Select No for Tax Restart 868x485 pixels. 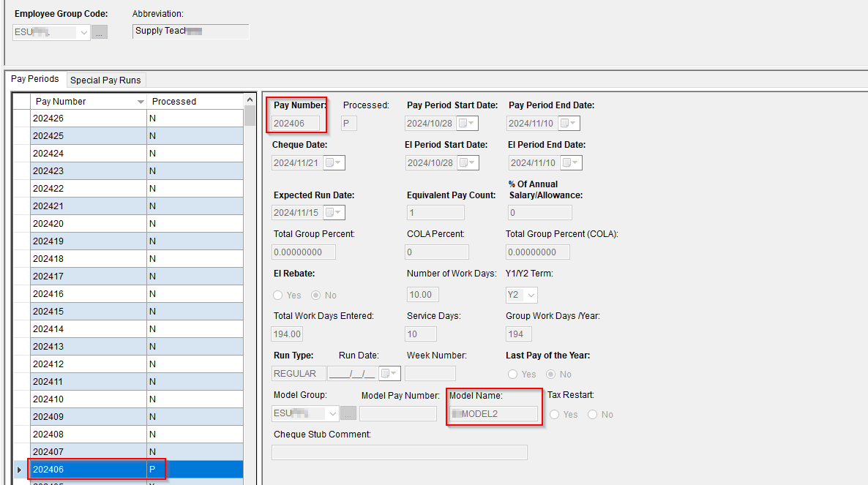(592, 415)
